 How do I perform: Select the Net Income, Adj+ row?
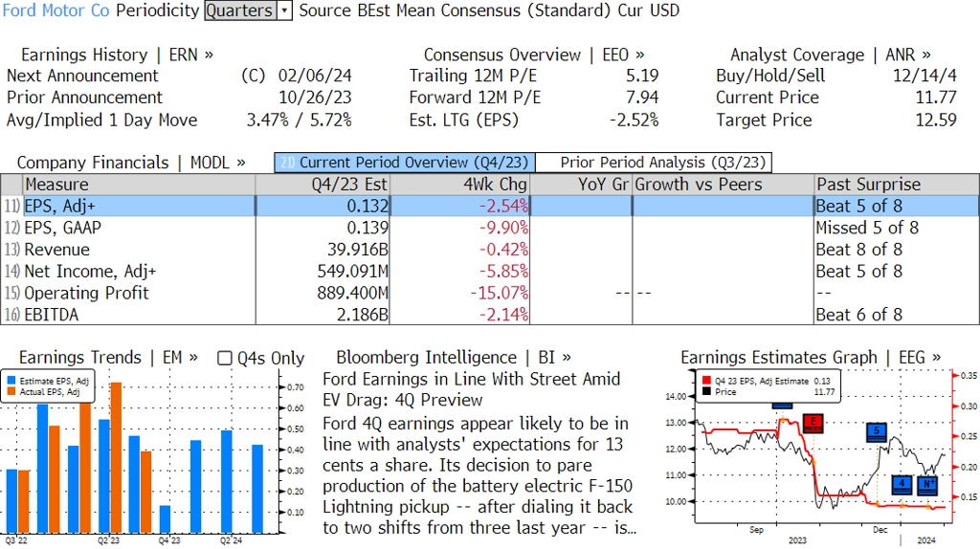pyautogui.click(x=490, y=272)
